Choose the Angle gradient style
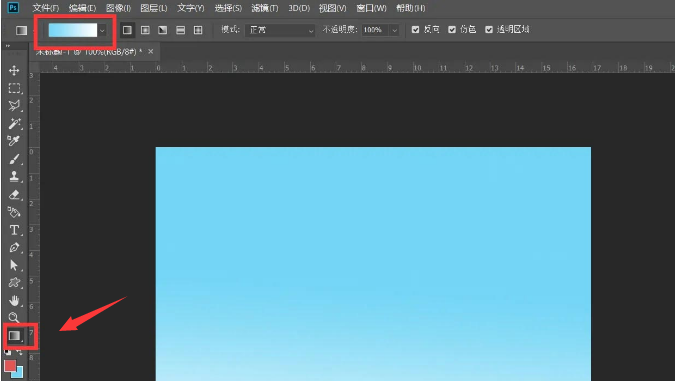Image resolution: width=675 pixels, height=381 pixels. 163,30
